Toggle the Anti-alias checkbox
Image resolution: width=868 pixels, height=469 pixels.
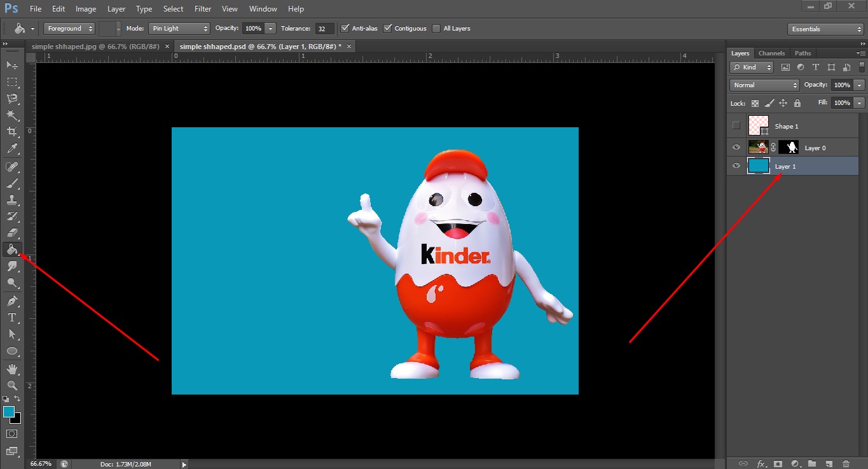pyautogui.click(x=345, y=28)
